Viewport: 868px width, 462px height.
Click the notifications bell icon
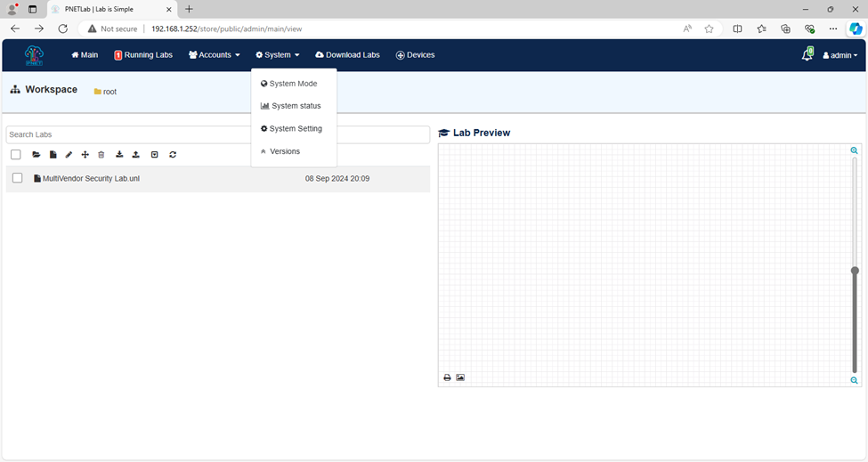[x=807, y=54]
